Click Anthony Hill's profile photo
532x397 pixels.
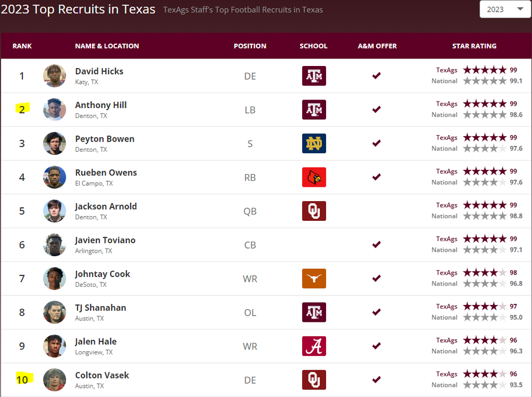pyautogui.click(x=55, y=110)
